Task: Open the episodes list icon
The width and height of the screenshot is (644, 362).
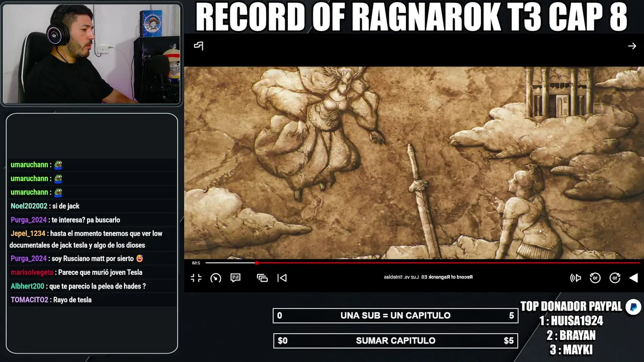Action: (262, 278)
